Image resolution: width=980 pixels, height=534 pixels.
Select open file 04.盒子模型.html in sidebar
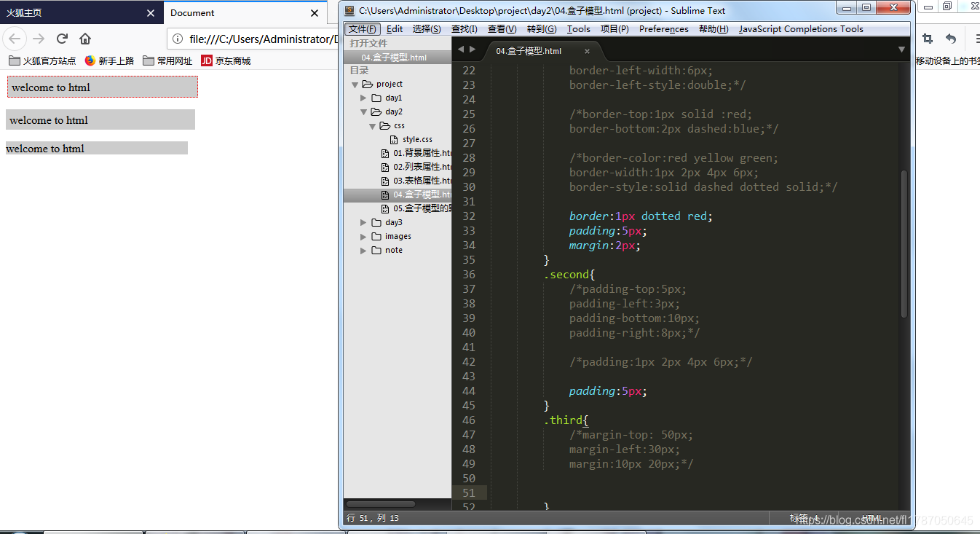coord(398,58)
